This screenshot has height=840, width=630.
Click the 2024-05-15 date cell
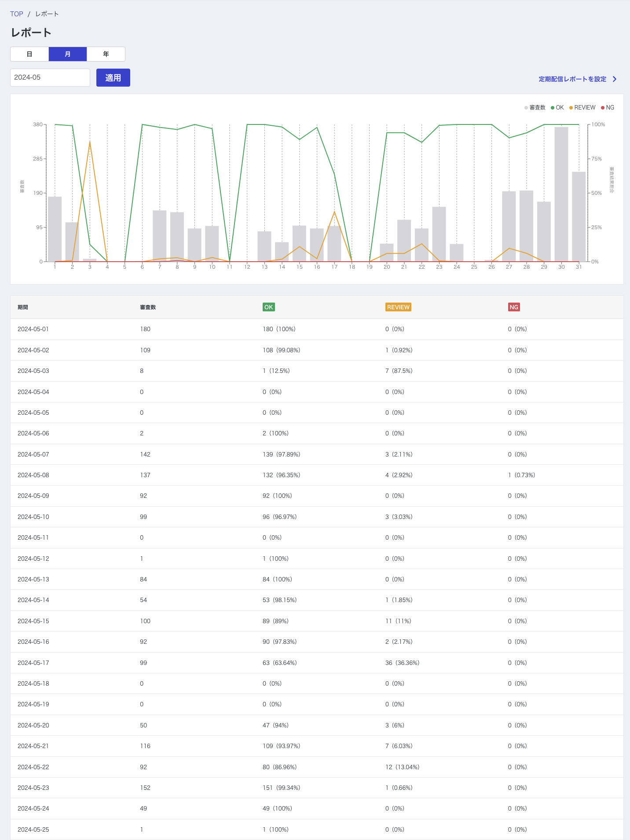[33, 621]
